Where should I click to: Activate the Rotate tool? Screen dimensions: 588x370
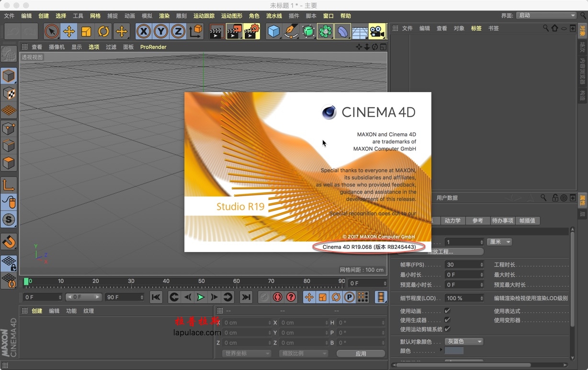pyautogui.click(x=103, y=32)
